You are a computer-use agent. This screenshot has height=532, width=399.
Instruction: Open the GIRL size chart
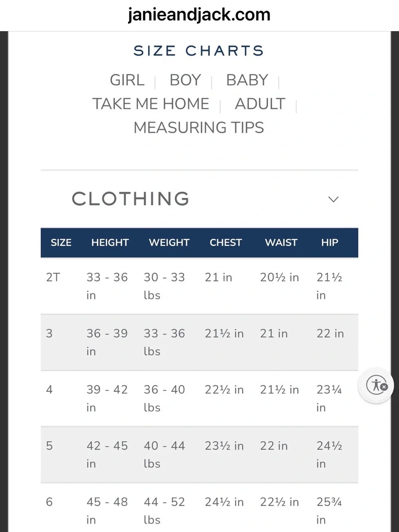pyautogui.click(x=127, y=80)
